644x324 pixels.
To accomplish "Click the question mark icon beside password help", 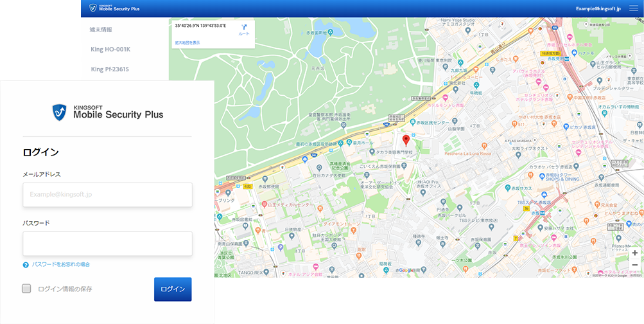I will 26,265.
